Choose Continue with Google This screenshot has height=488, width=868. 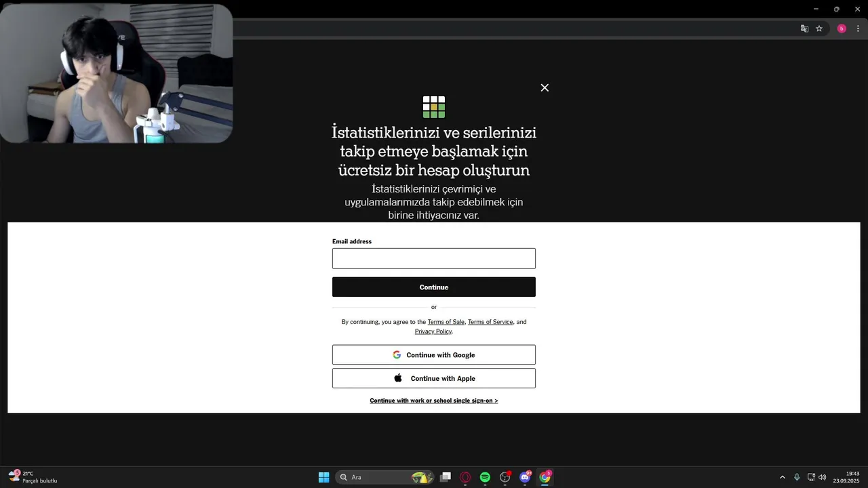coord(434,354)
